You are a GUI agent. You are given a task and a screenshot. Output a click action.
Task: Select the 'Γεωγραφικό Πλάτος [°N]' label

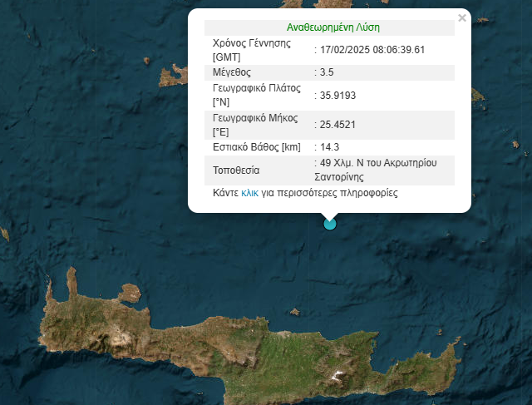pos(257,95)
